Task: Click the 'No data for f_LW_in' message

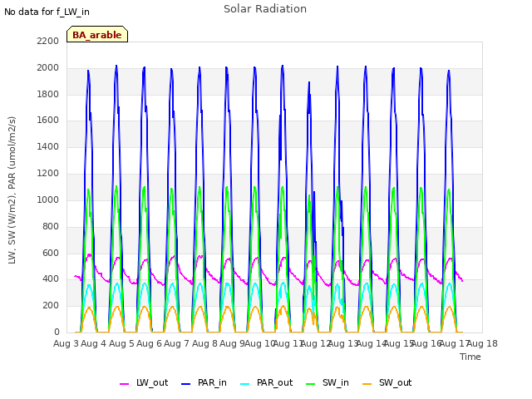Action: tap(47, 12)
